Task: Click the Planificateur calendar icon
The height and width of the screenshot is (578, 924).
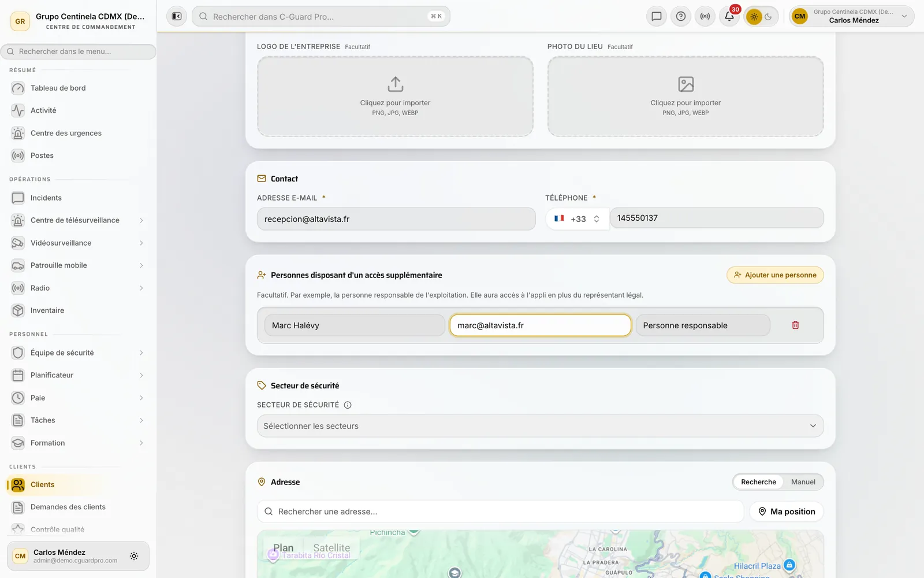Action: (18, 375)
